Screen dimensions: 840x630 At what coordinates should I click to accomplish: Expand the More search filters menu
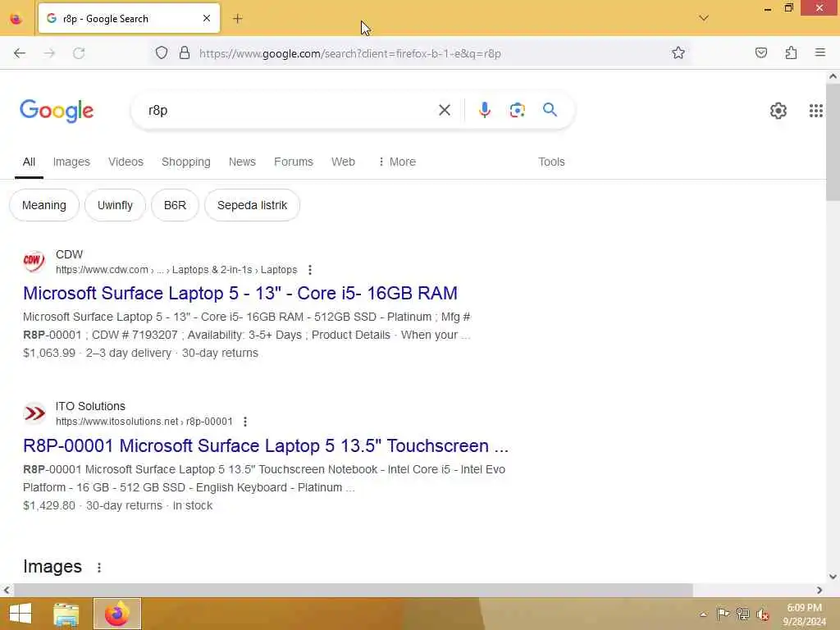[x=397, y=162]
